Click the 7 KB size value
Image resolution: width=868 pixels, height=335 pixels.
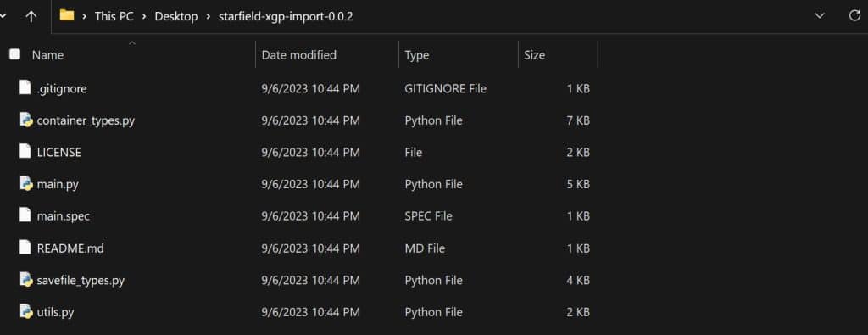tap(578, 120)
